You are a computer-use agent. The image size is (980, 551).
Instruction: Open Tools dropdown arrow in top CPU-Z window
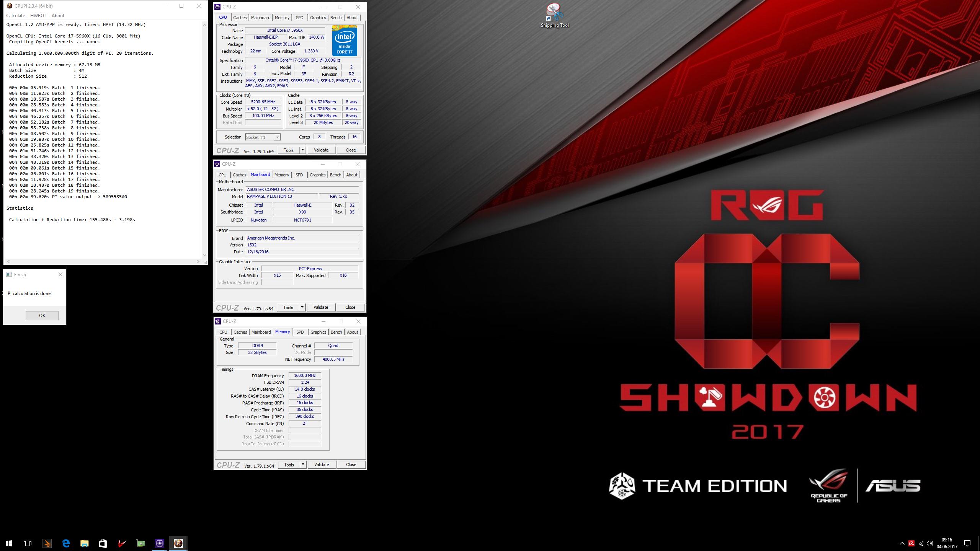coord(302,150)
